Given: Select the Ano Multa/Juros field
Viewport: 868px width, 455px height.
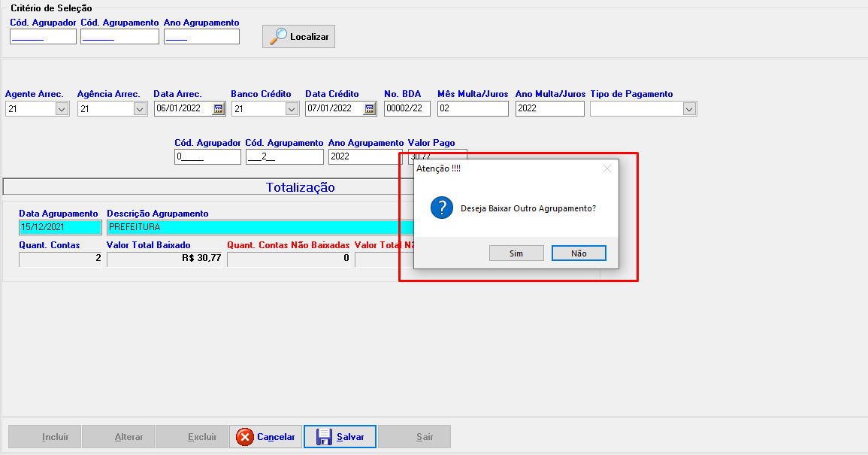Looking at the screenshot, I should pyautogui.click(x=549, y=109).
